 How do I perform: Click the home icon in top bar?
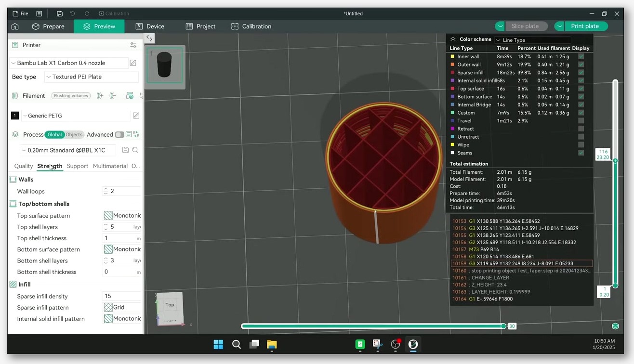[15, 26]
